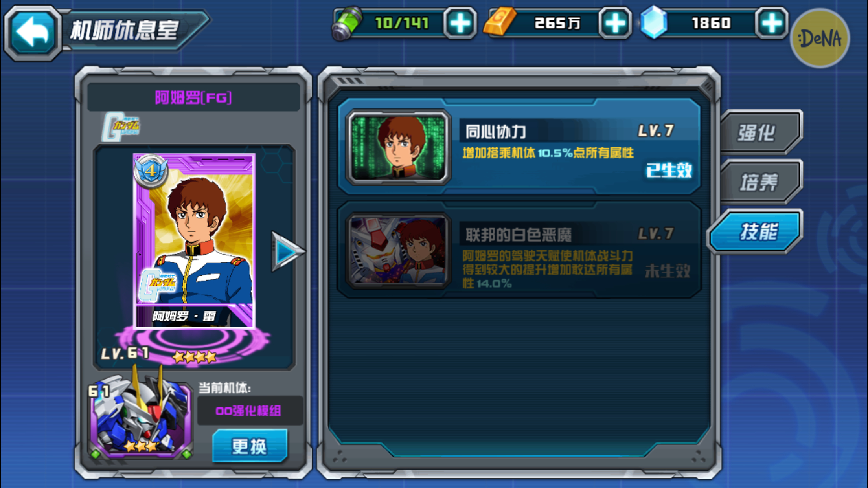Open the 联邦的白色恶魔 skill entry

519,250
